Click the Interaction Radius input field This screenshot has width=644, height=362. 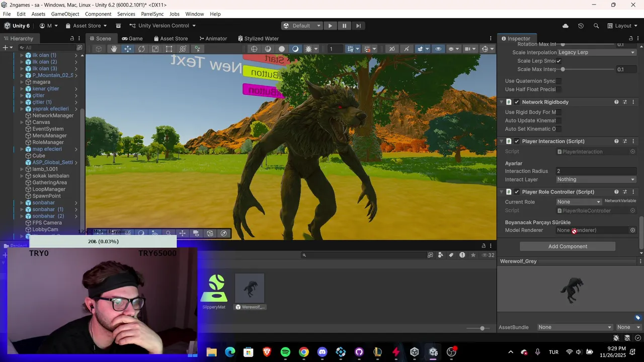tap(596, 171)
